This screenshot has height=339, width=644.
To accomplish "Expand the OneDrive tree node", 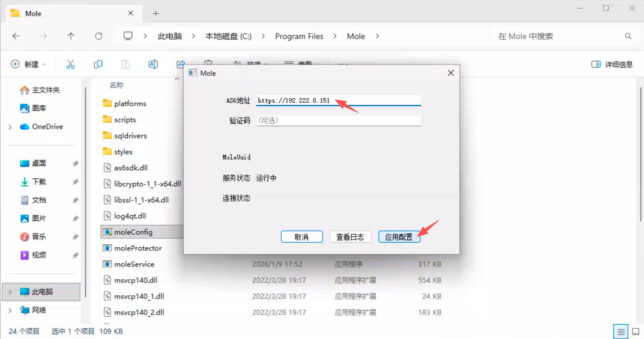I will tap(10, 127).
